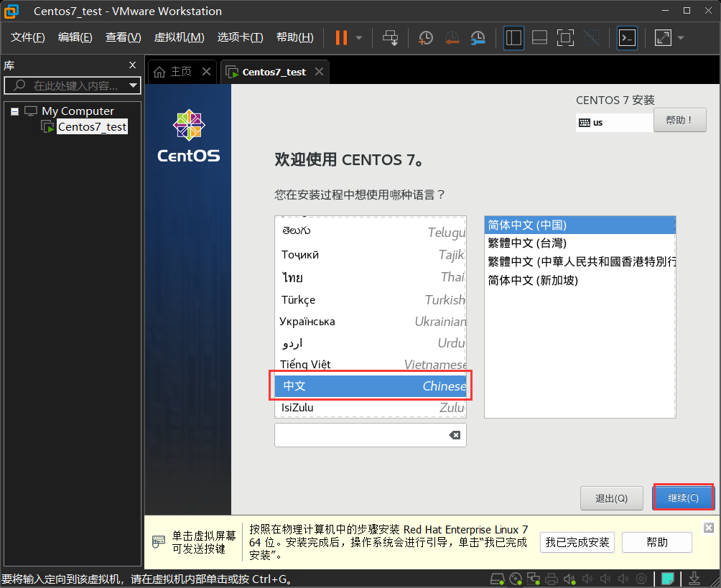
Task: Click the printer icon in status bar
Action: 551,579
